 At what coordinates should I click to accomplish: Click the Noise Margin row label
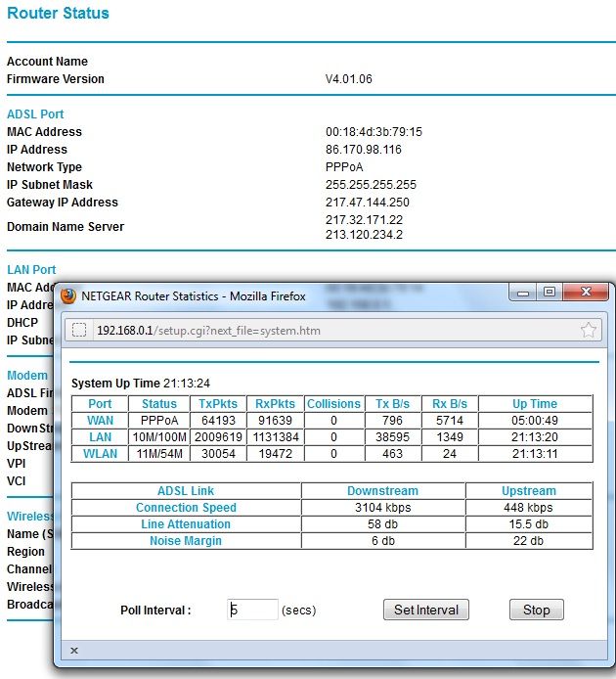coord(186,541)
